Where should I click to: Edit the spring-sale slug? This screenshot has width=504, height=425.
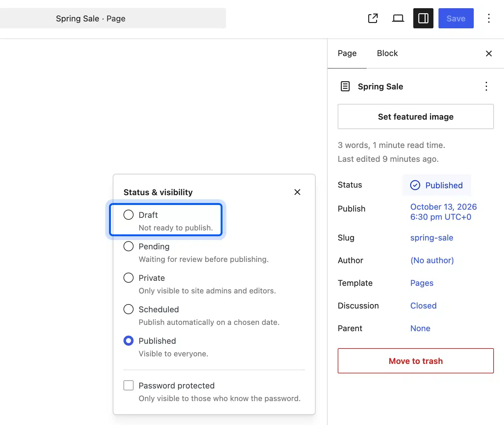point(432,238)
